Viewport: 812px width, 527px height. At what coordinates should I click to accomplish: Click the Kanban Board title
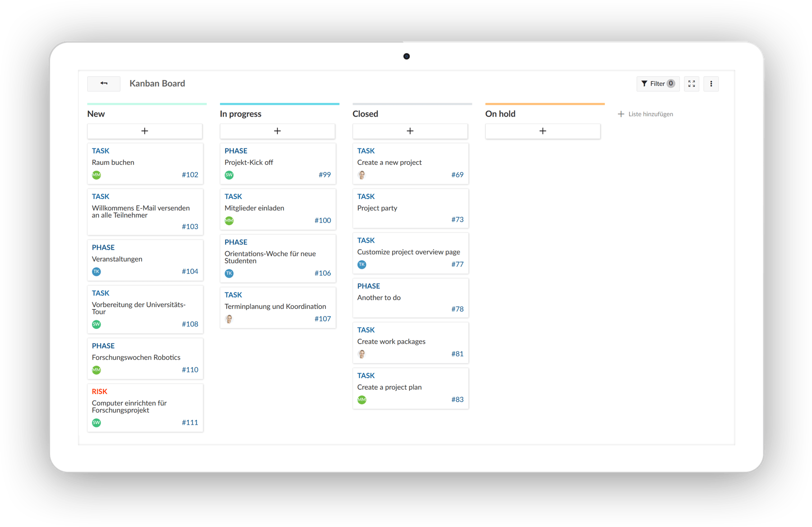coord(157,84)
